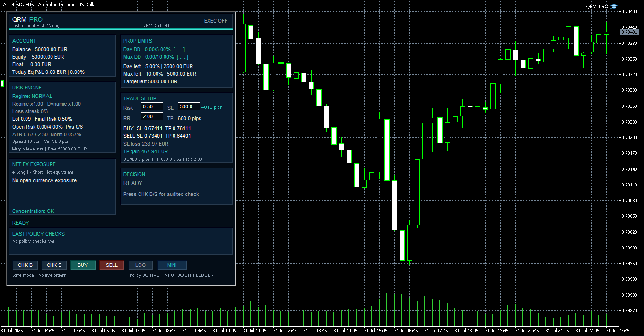
Task: Click the SL loss 233.97 EUR line
Action: (x=146, y=144)
